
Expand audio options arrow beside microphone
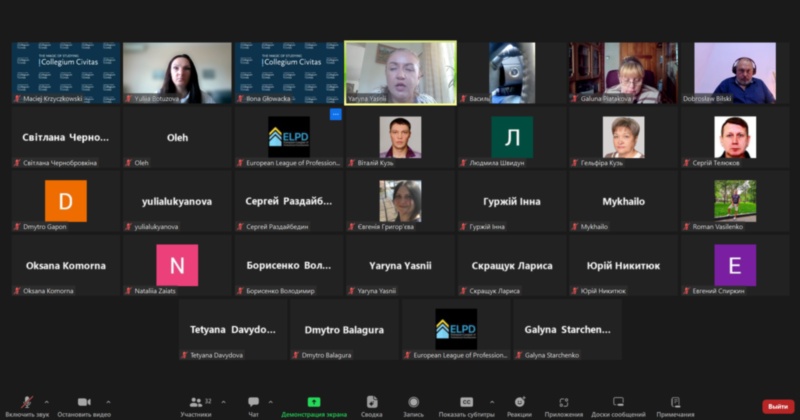[50, 402]
